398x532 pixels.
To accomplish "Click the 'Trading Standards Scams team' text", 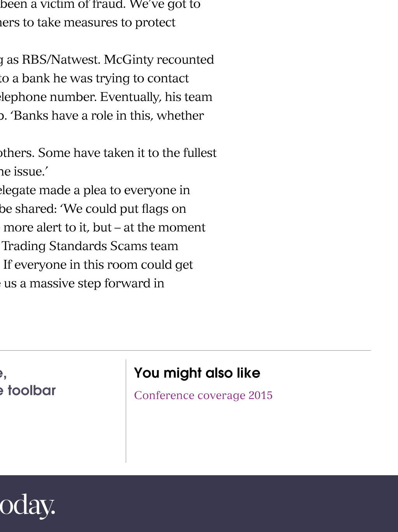I will click(90, 246).
